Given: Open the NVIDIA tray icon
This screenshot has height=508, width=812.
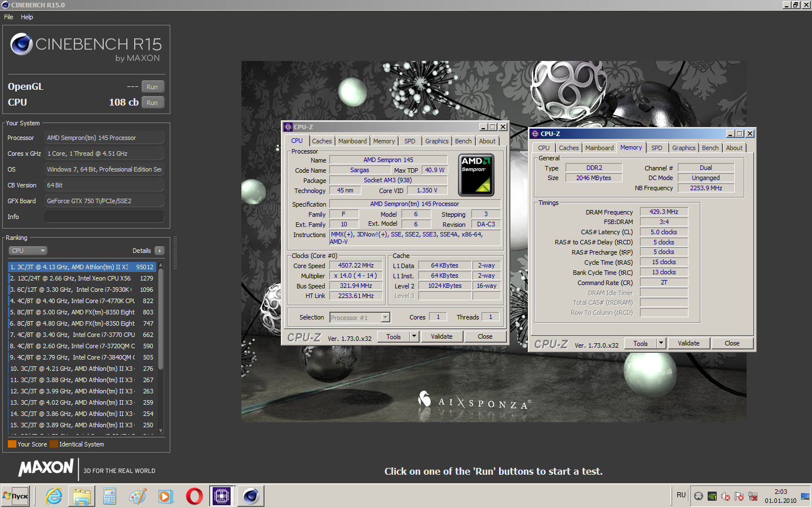Looking at the screenshot, I should click(712, 496).
